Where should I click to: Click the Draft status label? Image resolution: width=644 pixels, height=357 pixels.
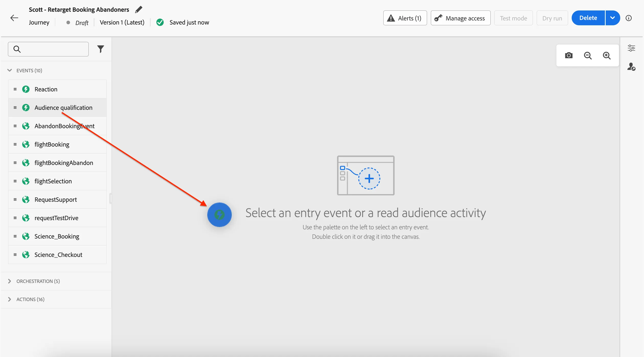82,23
